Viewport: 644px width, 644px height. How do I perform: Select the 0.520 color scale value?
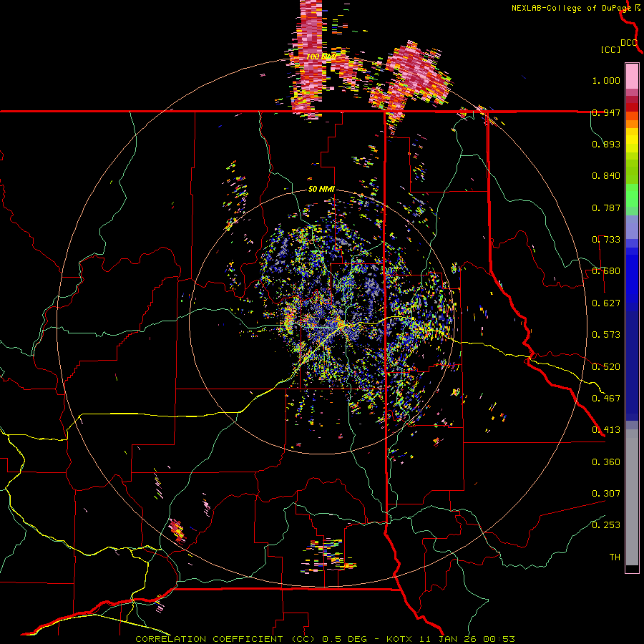coord(606,366)
